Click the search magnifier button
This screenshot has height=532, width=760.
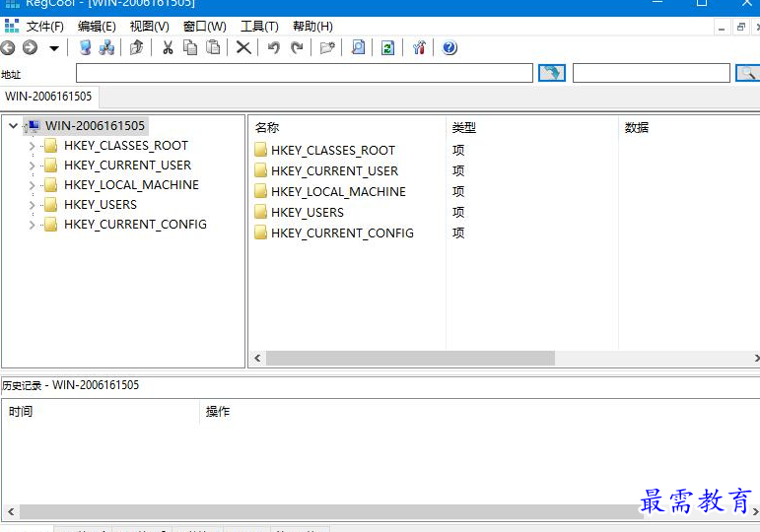pos(748,73)
